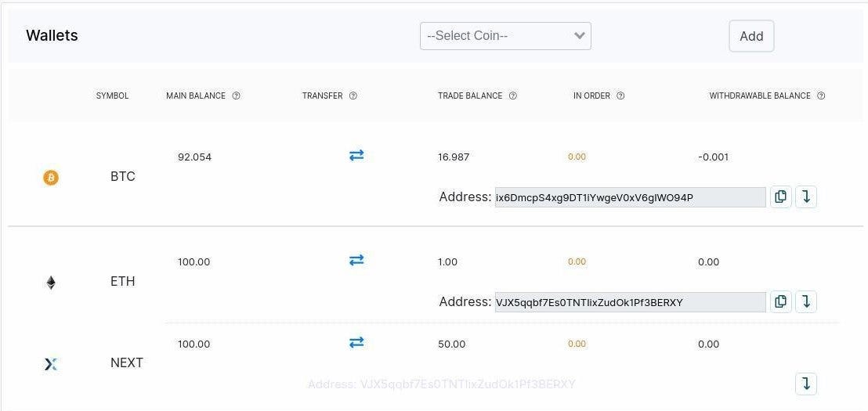Click the ETH transfer arrows icon

point(356,260)
